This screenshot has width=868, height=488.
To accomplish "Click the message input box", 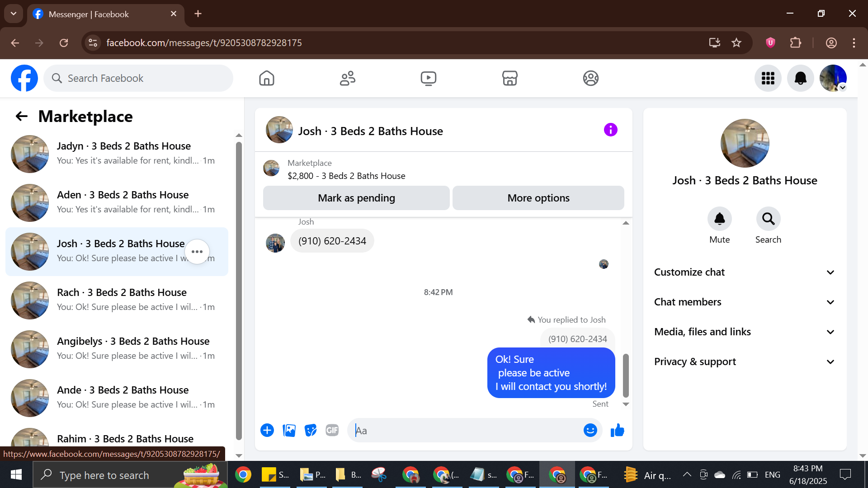I will tap(466, 430).
